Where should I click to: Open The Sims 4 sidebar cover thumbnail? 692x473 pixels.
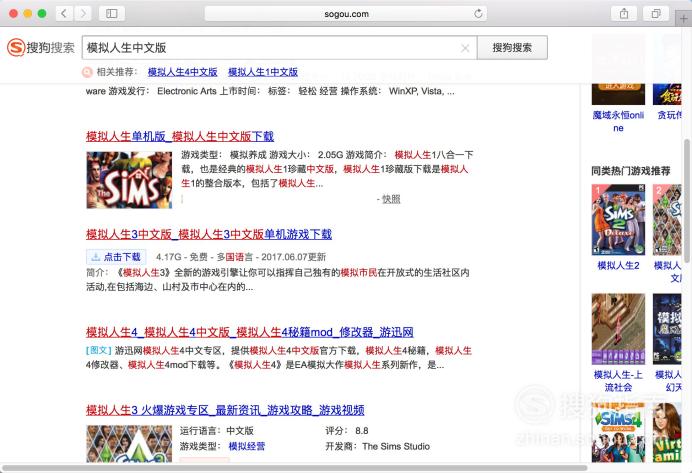pyautogui.click(x=618, y=432)
